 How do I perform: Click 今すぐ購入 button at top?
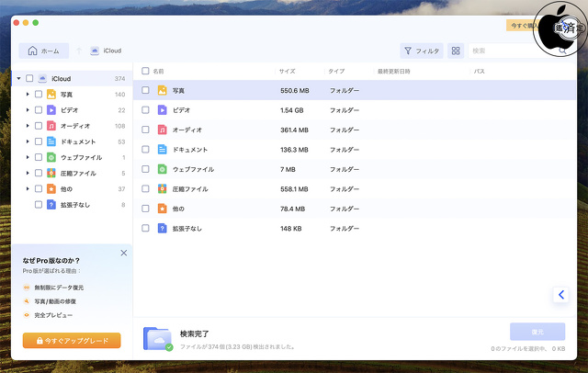point(525,25)
